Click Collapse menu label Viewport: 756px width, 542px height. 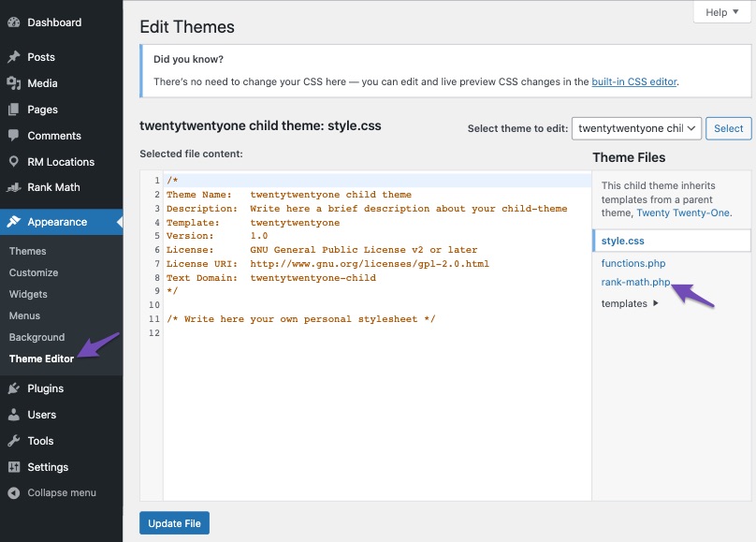point(62,492)
